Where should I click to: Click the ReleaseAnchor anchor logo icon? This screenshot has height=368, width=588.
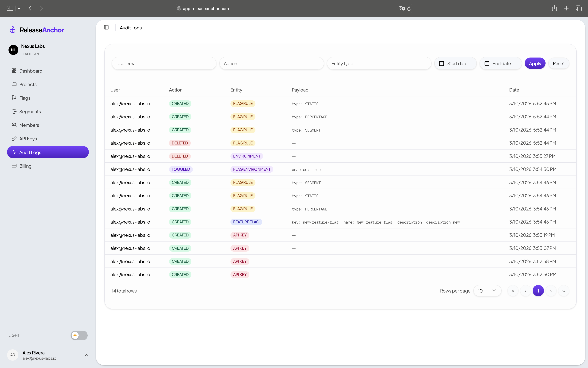13,30
